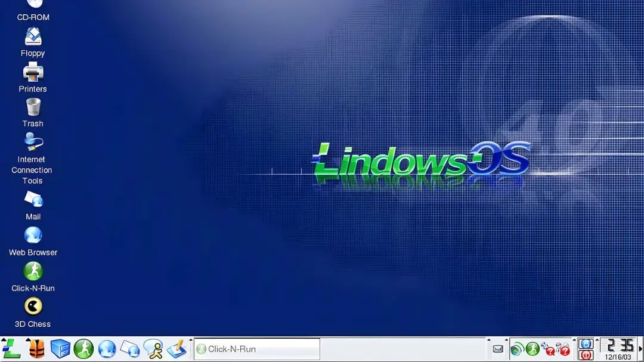Click the digital clock showing 2:35

click(x=618, y=349)
